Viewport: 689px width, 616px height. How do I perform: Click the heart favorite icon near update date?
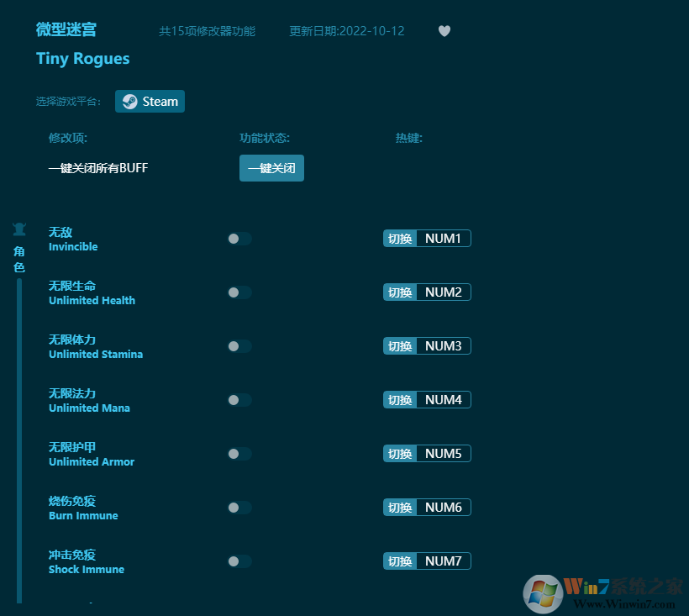[444, 31]
